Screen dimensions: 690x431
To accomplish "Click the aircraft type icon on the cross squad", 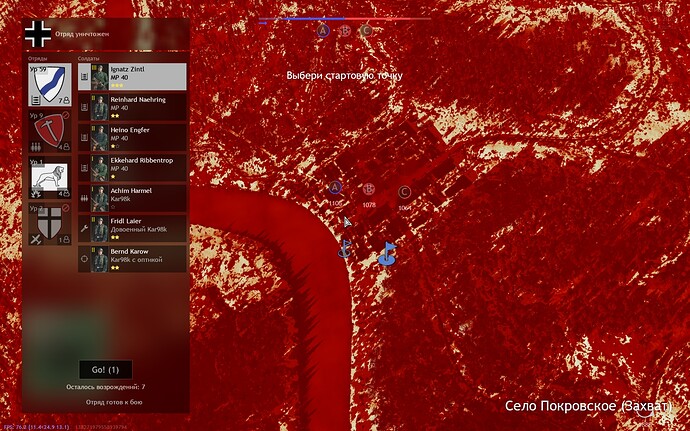I will pos(36,239).
